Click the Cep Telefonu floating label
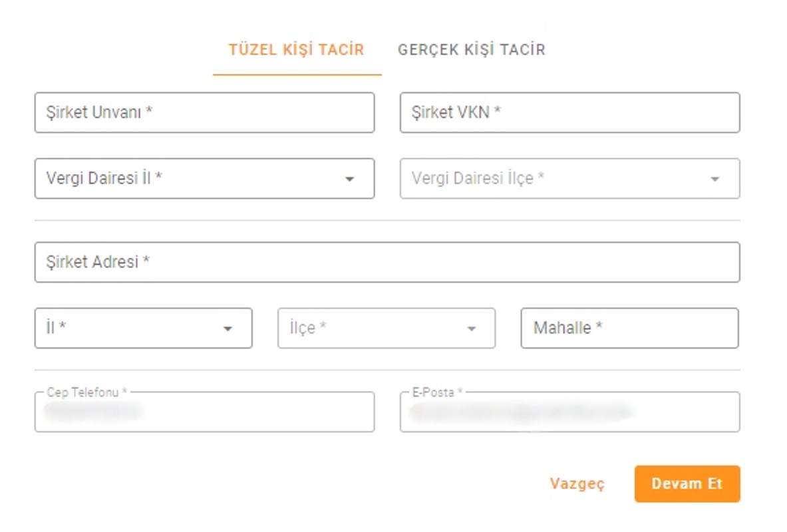Image resolution: width=787 pixels, height=532 pixels. pos(86,392)
